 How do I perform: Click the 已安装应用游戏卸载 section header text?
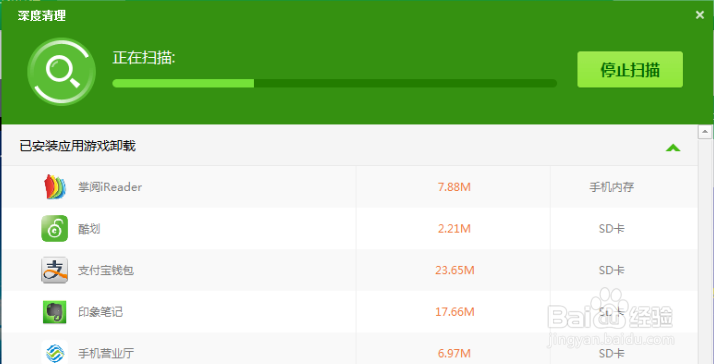coord(77,146)
